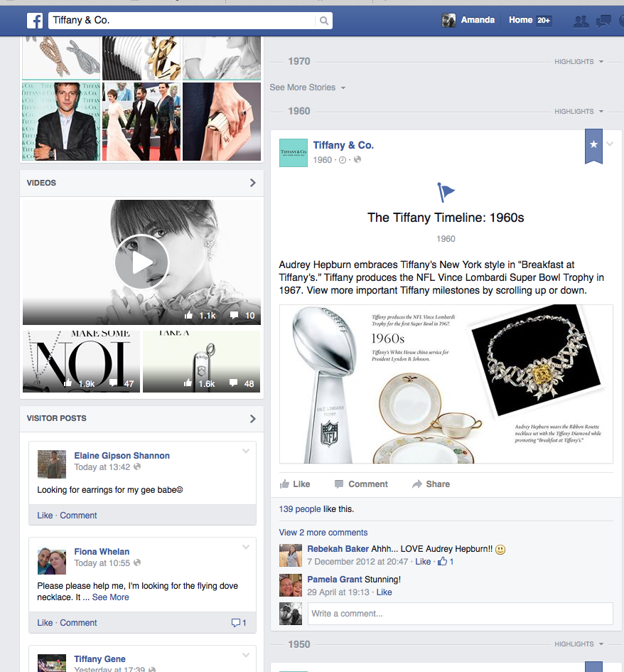Click the Write a comment field
This screenshot has height=672, width=624.
[459, 614]
